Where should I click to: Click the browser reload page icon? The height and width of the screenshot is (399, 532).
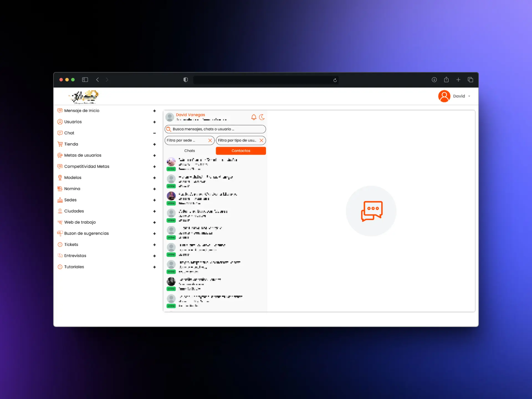point(335,80)
